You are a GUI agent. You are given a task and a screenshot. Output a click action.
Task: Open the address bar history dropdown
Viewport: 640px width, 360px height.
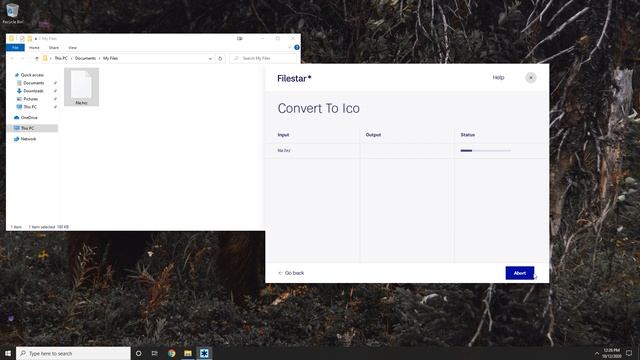(210, 58)
